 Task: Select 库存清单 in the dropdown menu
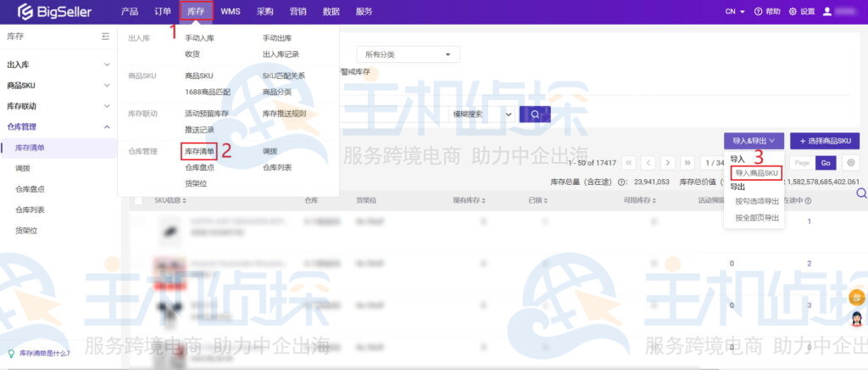coord(199,151)
